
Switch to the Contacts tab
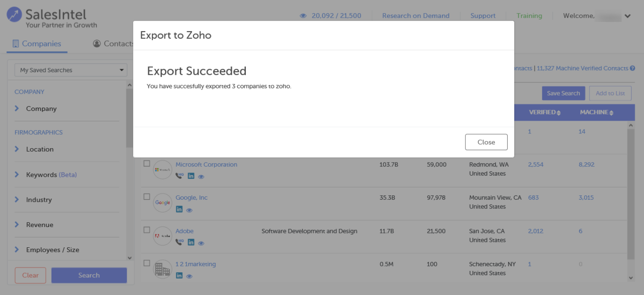[113, 43]
